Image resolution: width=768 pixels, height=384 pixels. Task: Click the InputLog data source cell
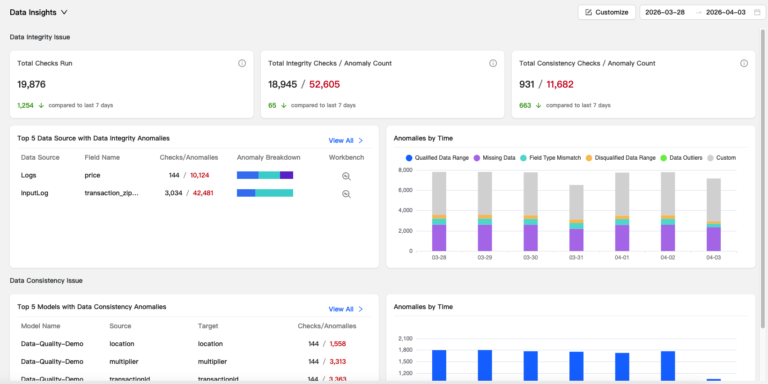click(x=34, y=193)
